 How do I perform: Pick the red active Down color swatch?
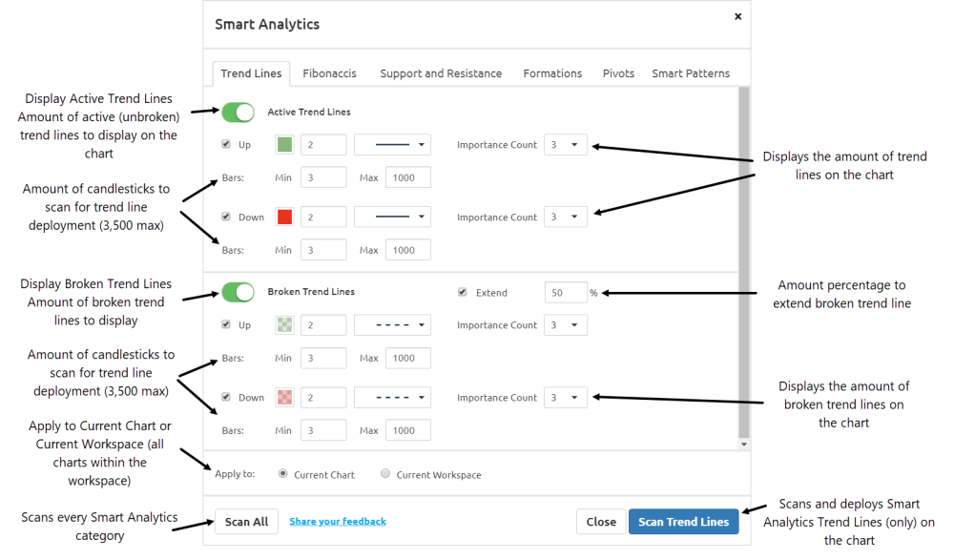(284, 217)
